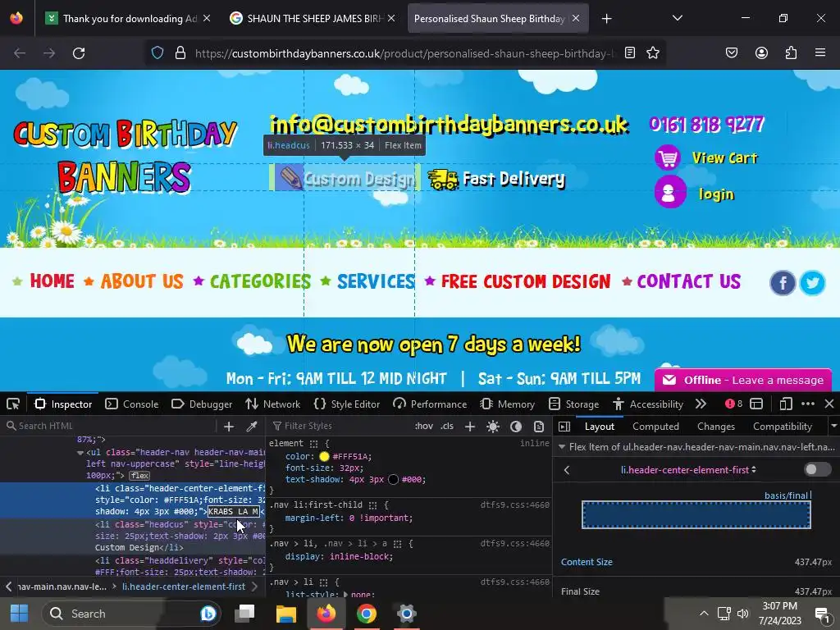Open li.header-center-element-first flex item selector dropdown

688,470
